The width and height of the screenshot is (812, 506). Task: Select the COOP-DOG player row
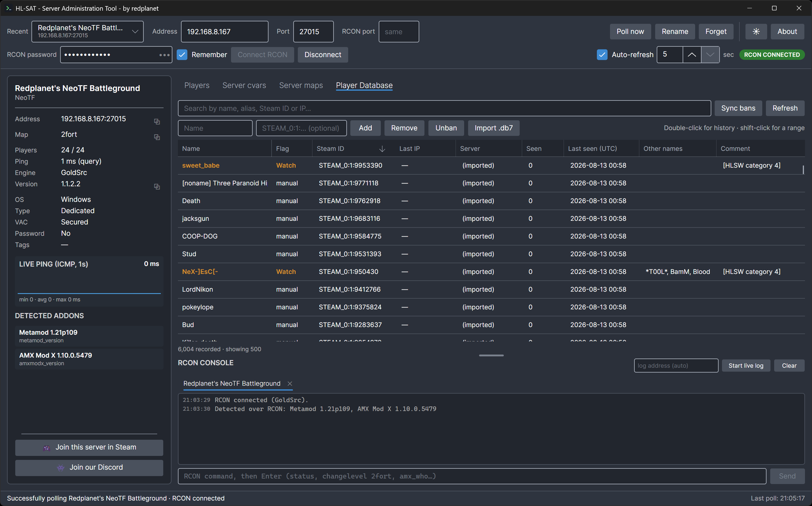pos(491,236)
